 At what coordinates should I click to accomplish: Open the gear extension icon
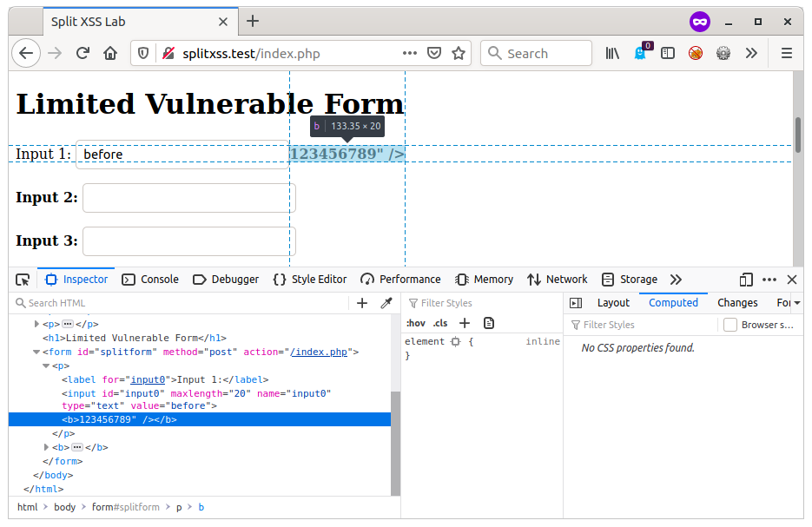point(723,53)
